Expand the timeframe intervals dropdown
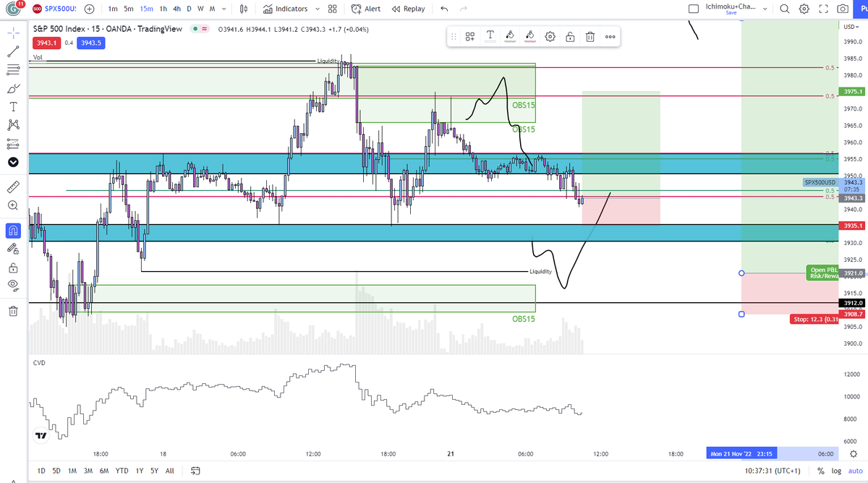 (x=224, y=9)
